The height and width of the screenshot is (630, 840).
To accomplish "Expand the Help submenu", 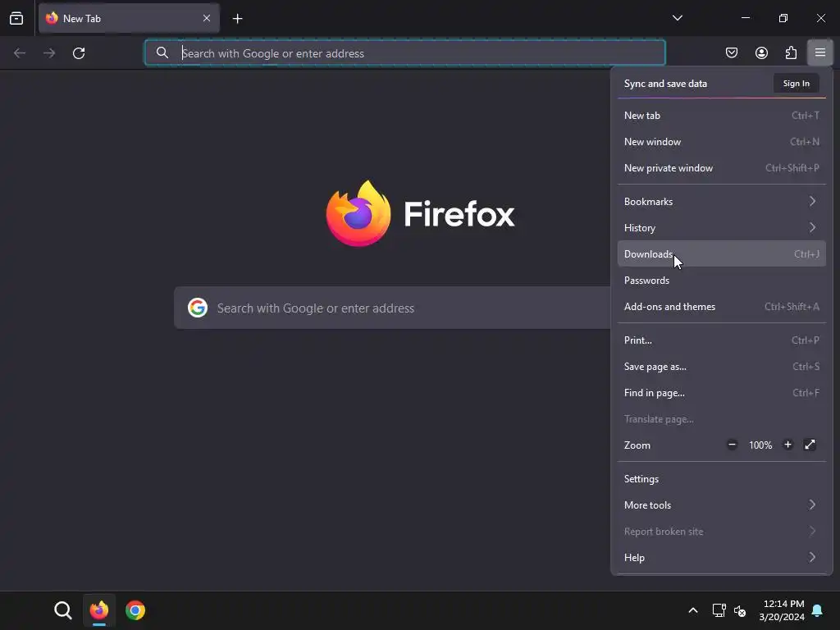I will coord(722,558).
